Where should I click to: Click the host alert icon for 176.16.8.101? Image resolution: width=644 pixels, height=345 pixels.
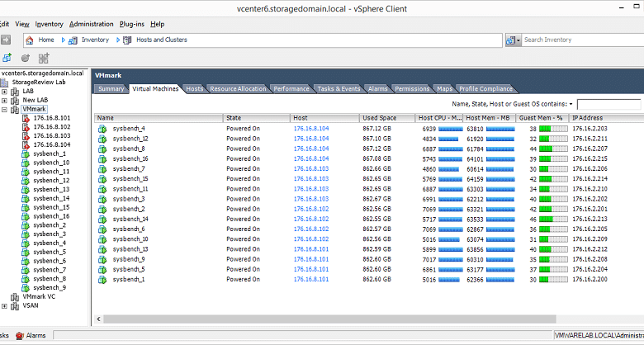click(x=26, y=118)
